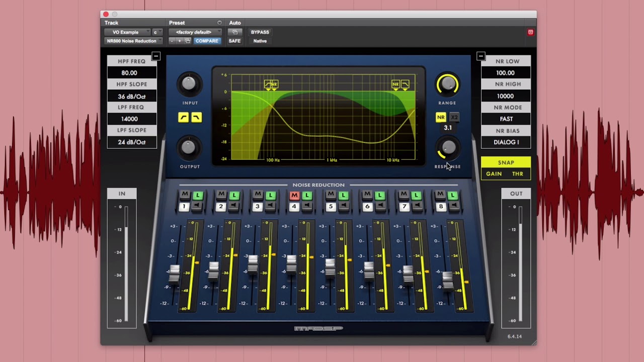This screenshot has width=644, height=362.
Task: Click the INPUT knob
Action: [x=189, y=83]
